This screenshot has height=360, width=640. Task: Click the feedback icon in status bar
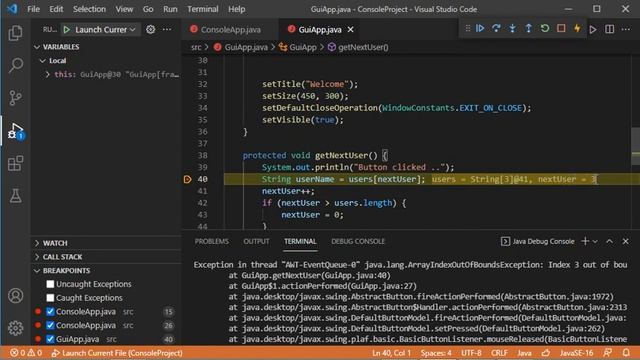click(608, 353)
